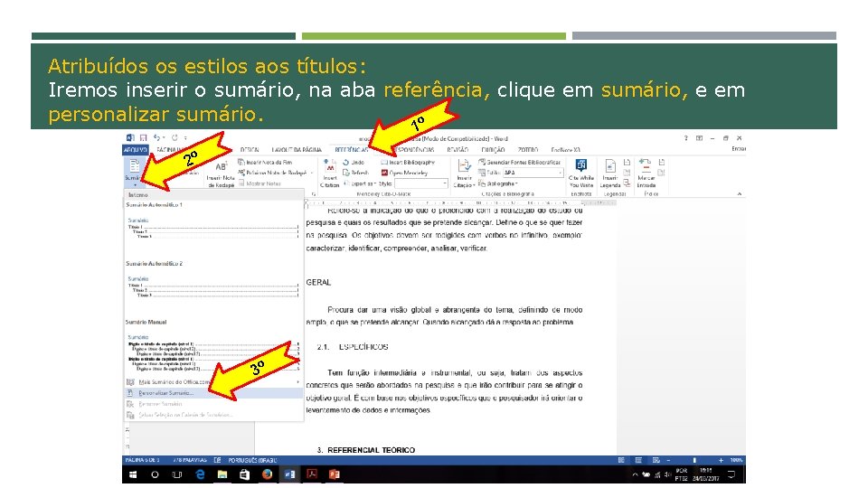Viewport: 868px width, 488px height.
Task: Open Inserir Citação dropdown
Action: tap(464, 174)
